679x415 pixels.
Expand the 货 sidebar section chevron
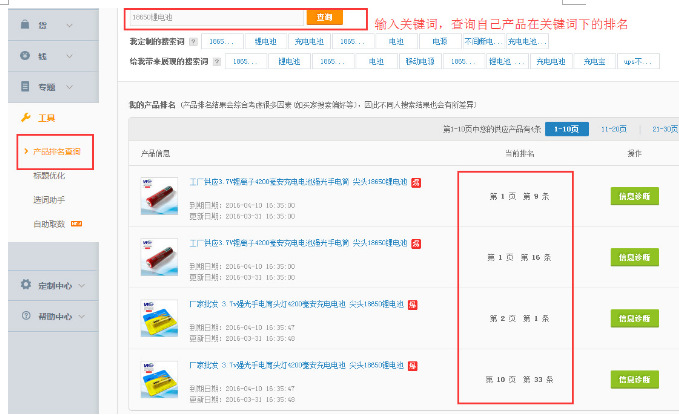[69, 26]
